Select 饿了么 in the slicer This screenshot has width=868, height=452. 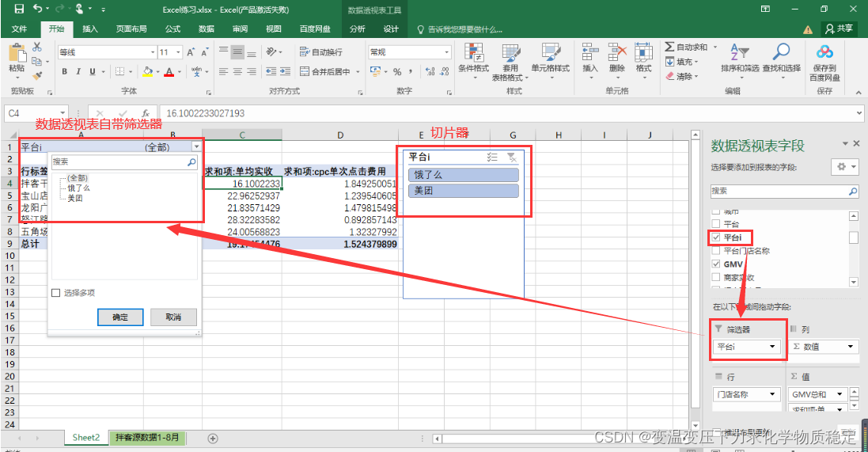[464, 174]
